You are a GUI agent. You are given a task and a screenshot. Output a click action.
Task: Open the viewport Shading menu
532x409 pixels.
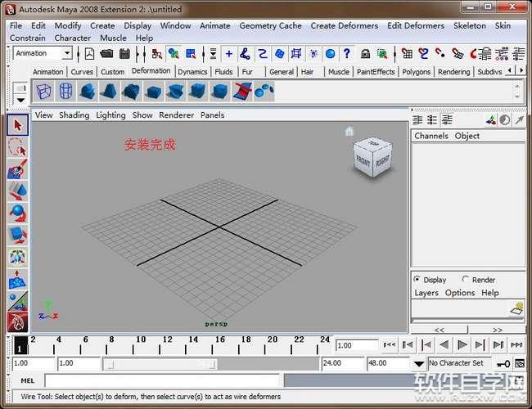[x=74, y=115]
